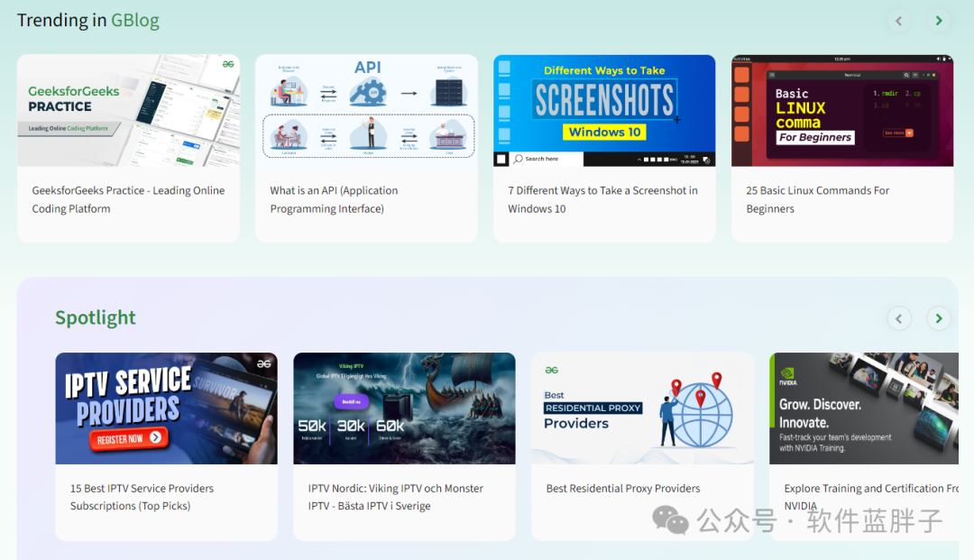Screen dimensions: 974x560
Task: Open Basic Linux Commands thumbnail
Action: coord(842,111)
